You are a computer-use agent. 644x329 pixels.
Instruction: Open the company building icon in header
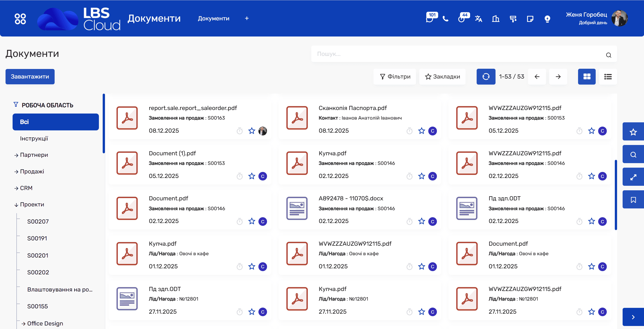496,19
